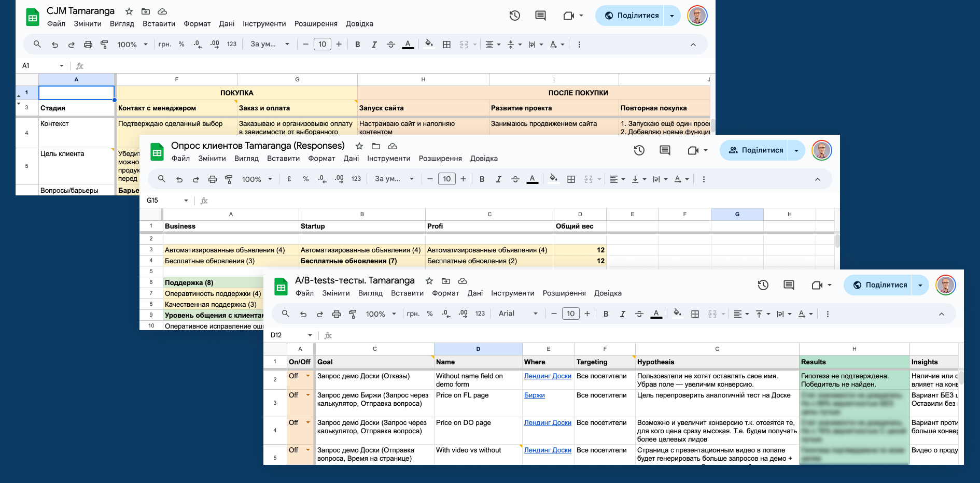Click increase decimal places in A/B-tests toolbar
The height and width of the screenshot is (483, 980).
click(x=463, y=314)
